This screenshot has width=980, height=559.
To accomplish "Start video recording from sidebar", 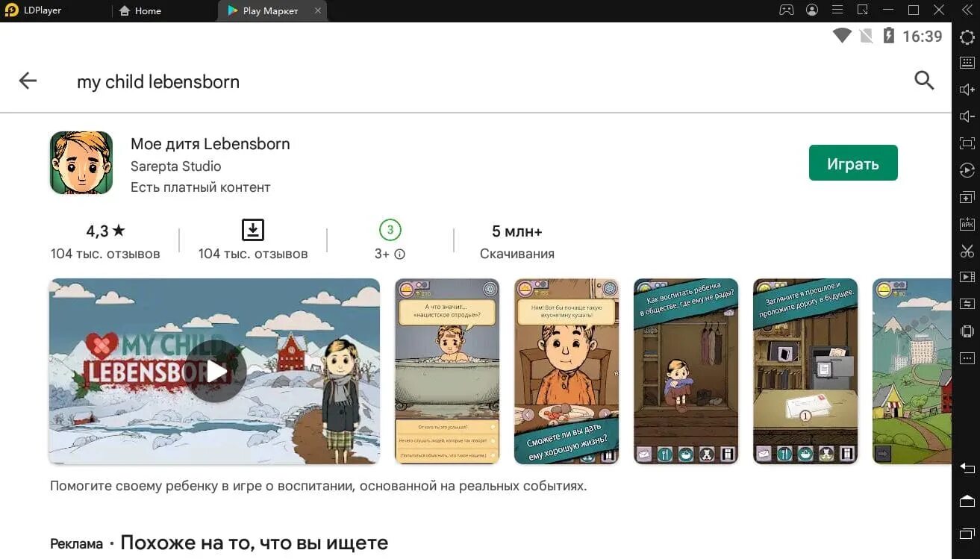I will 967,277.
